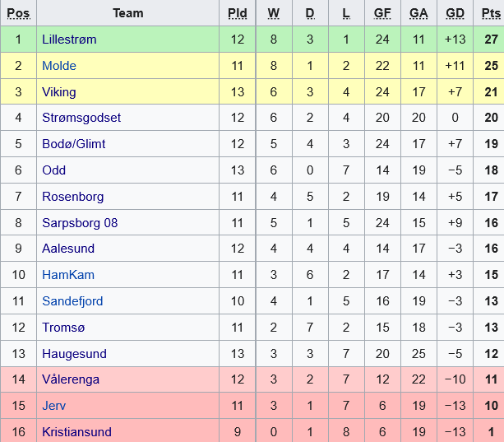504x442 pixels.
Task: Open the Sandefjord team page
Action: (x=72, y=301)
